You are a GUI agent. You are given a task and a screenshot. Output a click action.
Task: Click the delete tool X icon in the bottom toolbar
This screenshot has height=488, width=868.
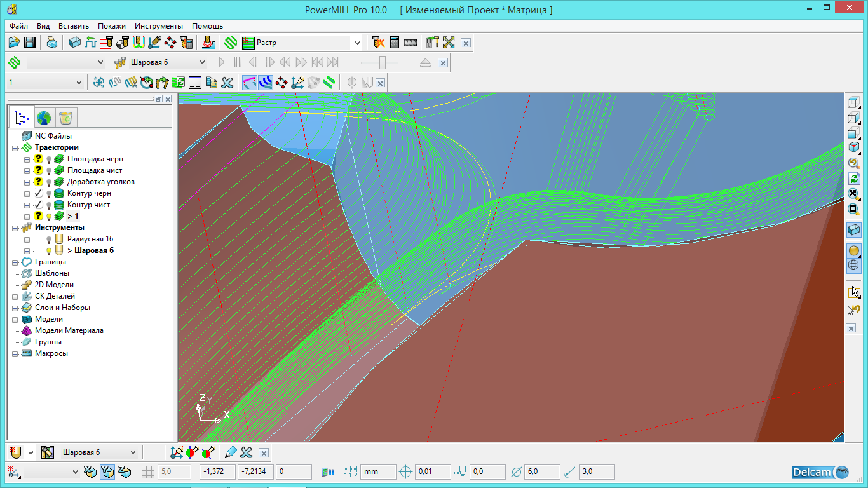pyautogui.click(x=247, y=452)
